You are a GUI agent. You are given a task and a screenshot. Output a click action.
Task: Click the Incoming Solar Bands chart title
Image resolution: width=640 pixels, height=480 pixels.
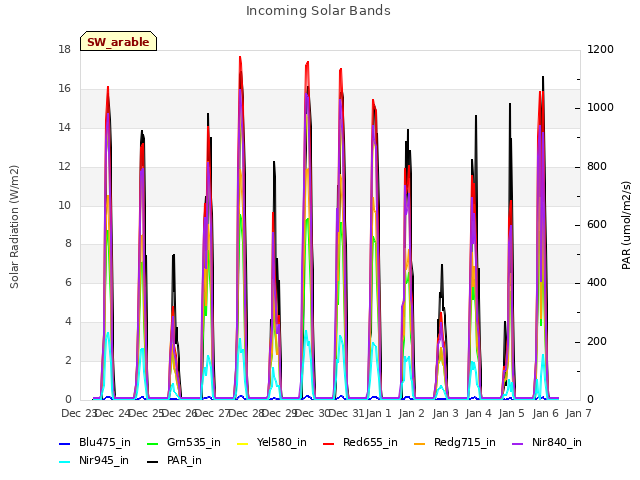click(318, 11)
